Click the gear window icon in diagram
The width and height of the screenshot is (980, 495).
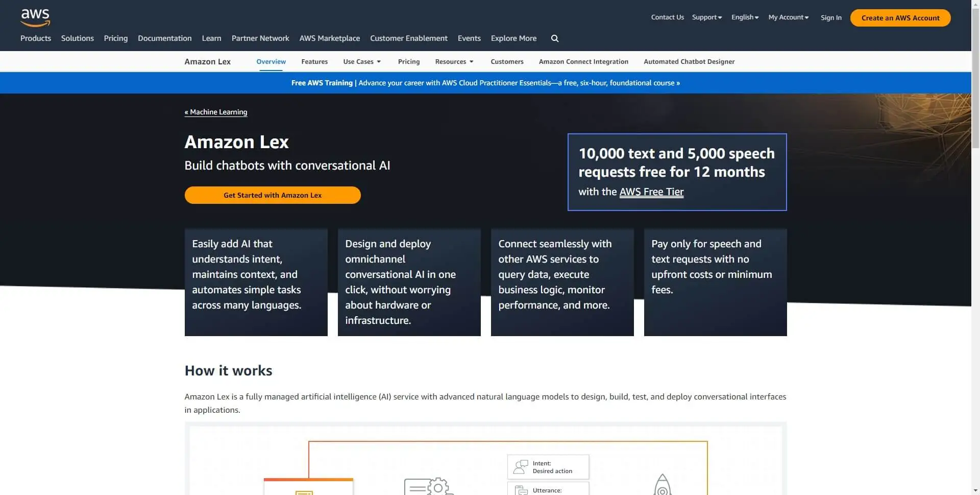[x=429, y=487]
